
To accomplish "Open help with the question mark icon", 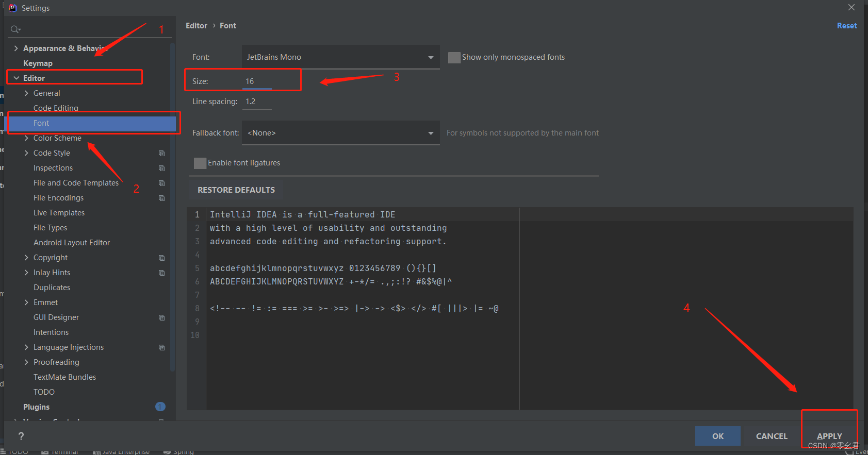I will point(21,436).
